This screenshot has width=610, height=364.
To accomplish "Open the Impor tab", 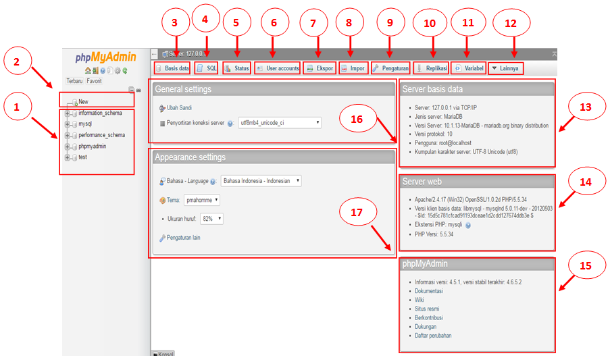I will [x=353, y=68].
